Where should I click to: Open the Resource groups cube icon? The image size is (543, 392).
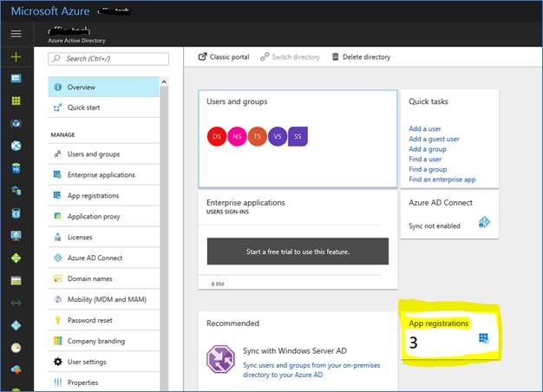coord(16,123)
